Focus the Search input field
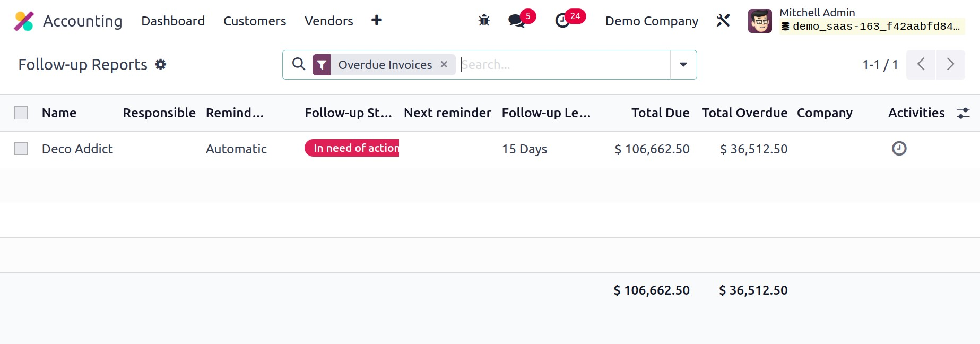980x344 pixels. coord(562,65)
